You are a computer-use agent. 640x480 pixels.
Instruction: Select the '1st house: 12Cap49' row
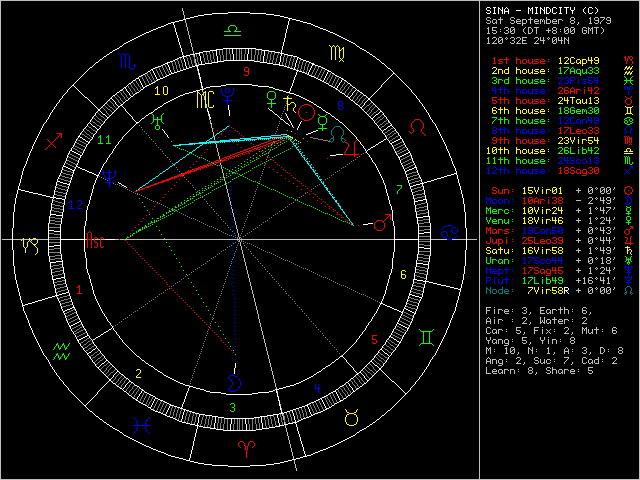click(x=545, y=61)
